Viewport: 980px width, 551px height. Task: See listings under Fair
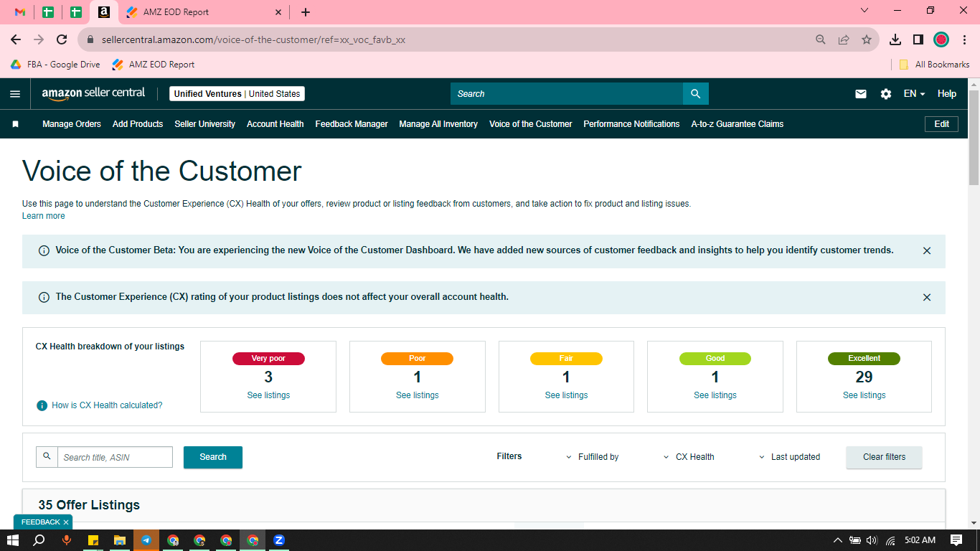tap(566, 395)
